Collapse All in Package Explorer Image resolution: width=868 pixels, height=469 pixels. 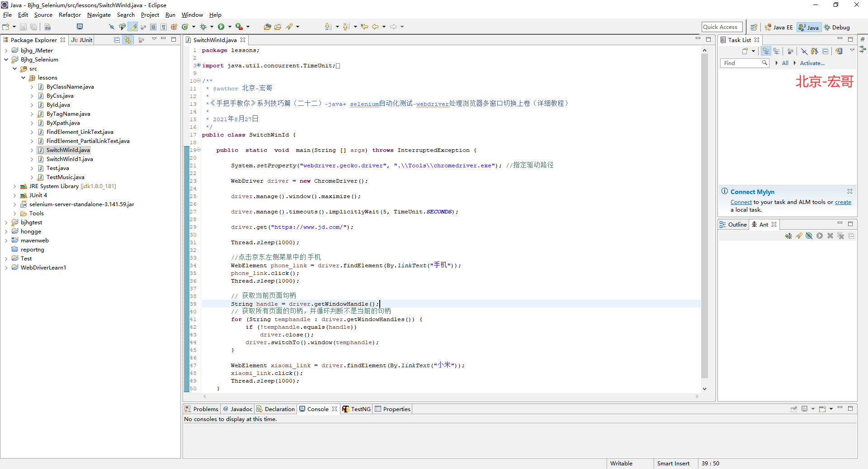[x=117, y=40]
